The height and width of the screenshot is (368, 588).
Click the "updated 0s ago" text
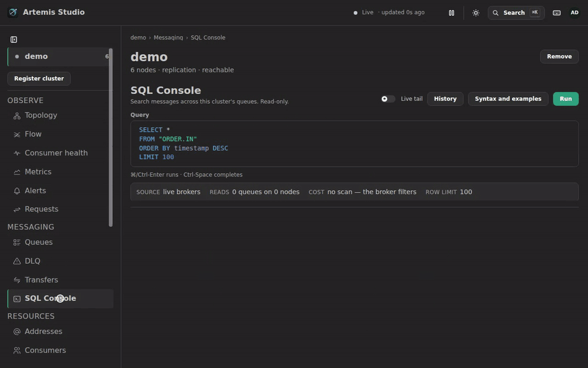(x=403, y=12)
